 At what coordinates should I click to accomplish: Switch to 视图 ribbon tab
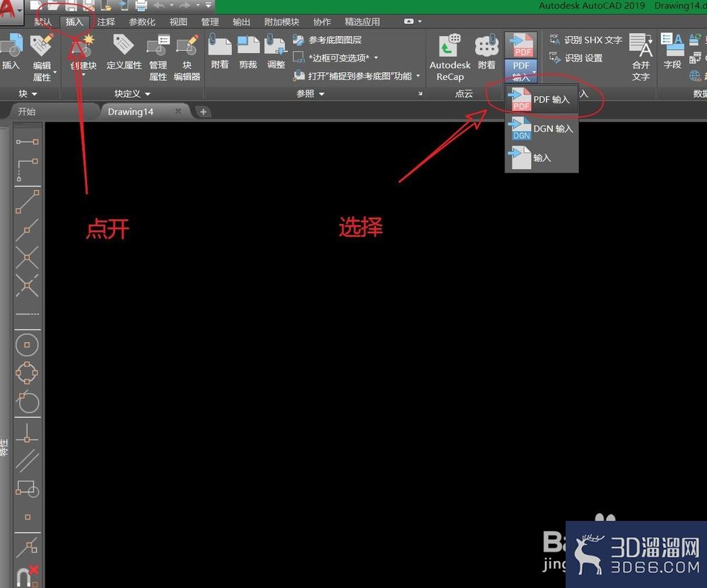point(178,22)
